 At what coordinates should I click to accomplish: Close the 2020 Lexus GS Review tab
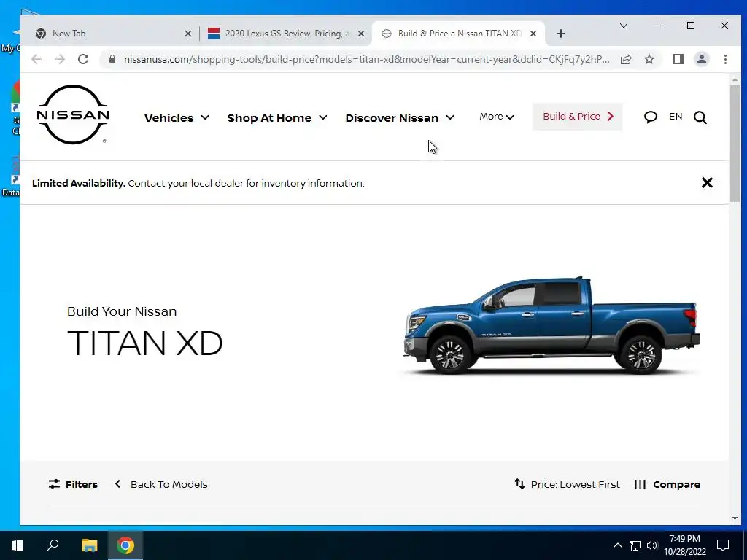[x=361, y=34]
